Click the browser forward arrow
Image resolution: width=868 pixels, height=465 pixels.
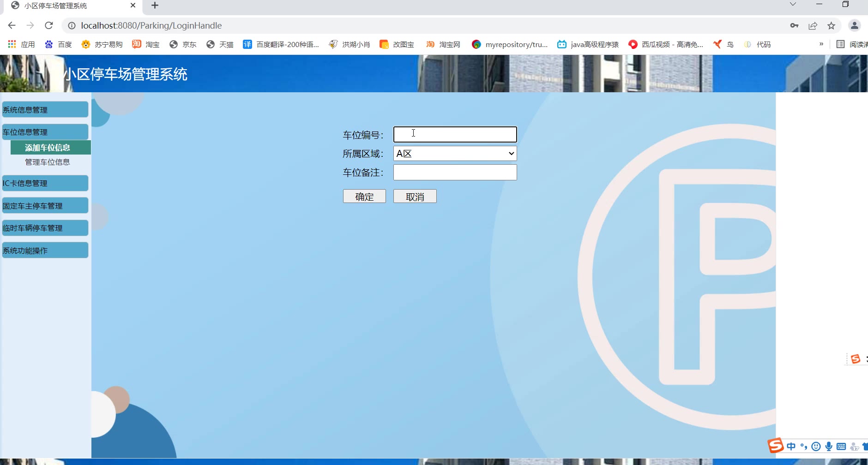[x=30, y=25]
